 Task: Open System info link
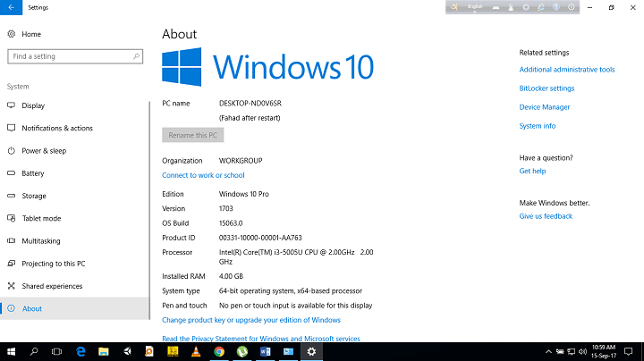pyautogui.click(x=538, y=126)
